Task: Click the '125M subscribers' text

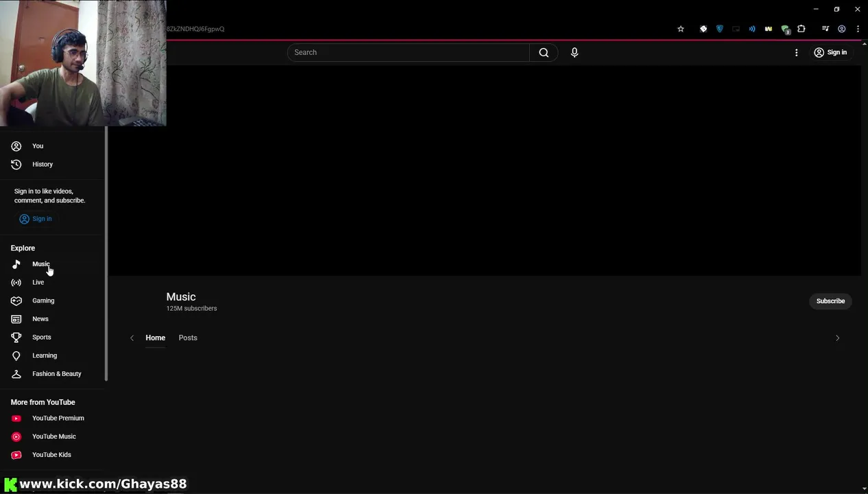Action: pyautogui.click(x=191, y=309)
